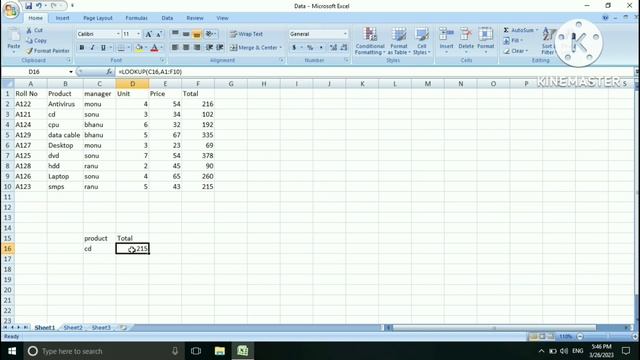Enable Wrap Text
This screenshot has height=360, width=640.
pos(246,34)
